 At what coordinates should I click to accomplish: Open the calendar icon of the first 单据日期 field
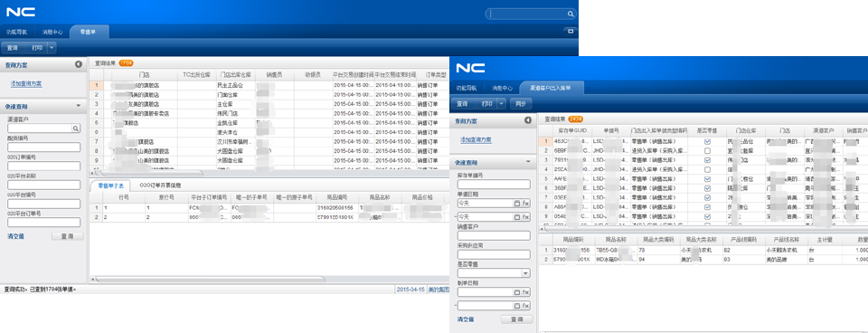coord(517,204)
